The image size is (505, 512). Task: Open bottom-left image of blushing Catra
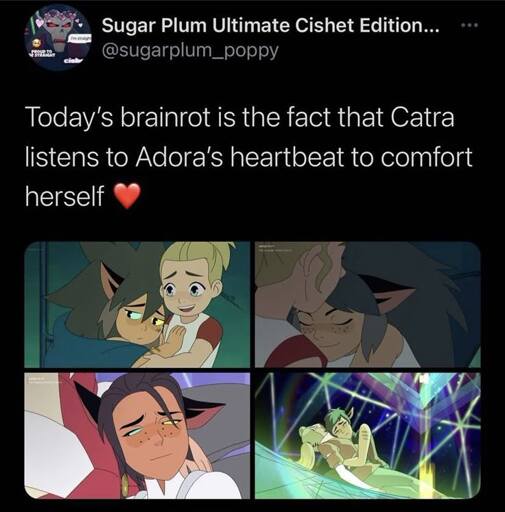[x=137, y=436]
